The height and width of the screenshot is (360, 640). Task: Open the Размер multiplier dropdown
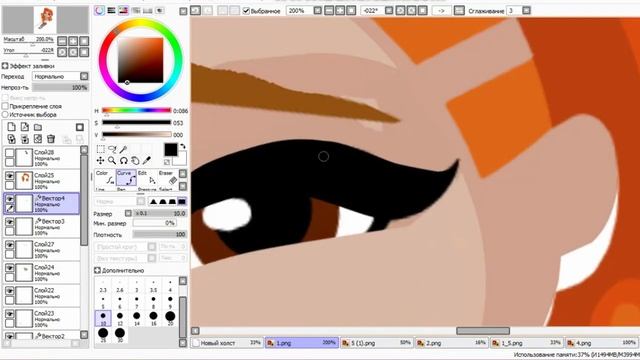tap(128, 213)
